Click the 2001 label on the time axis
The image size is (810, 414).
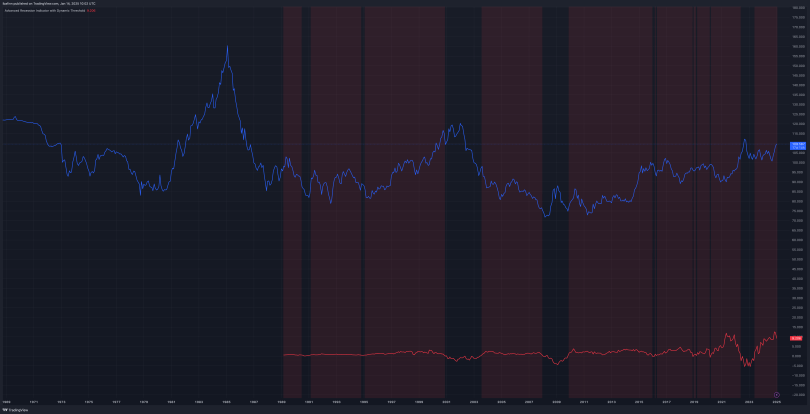(445, 399)
